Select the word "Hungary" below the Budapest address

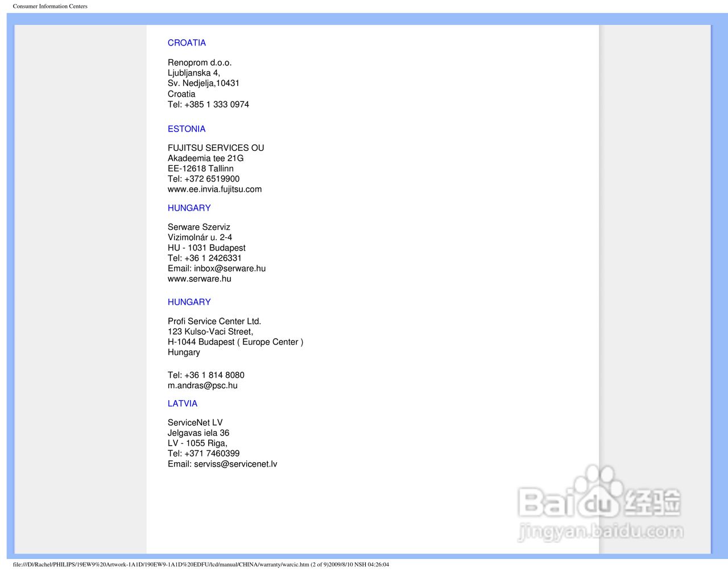(x=184, y=352)
